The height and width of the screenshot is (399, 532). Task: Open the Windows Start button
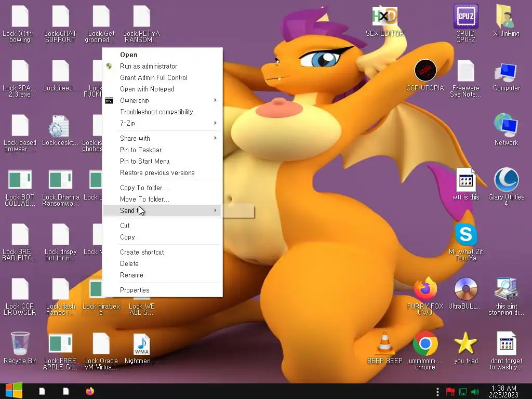pos(14,391)
